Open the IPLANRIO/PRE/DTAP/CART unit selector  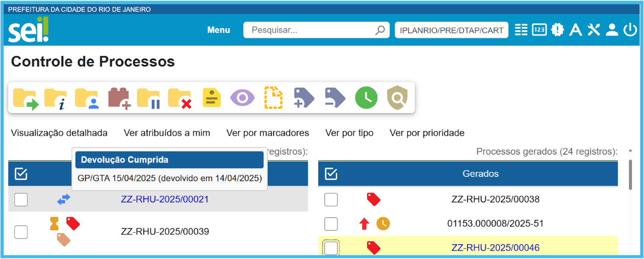click(x=451, y=30)
